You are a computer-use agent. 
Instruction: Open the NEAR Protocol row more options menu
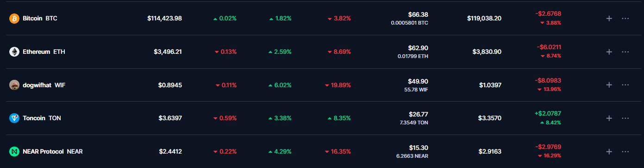625,151
